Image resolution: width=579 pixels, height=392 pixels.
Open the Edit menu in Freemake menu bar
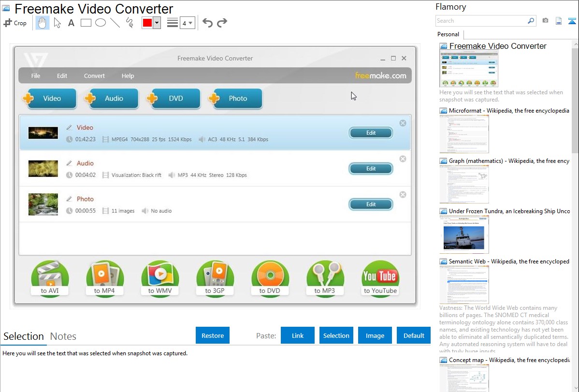tap(62, 76)
